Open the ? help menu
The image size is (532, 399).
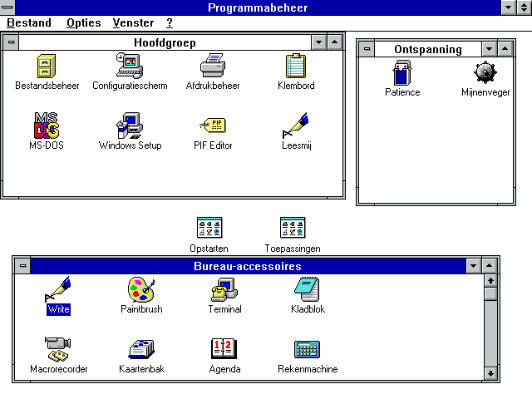pos(170,23)
